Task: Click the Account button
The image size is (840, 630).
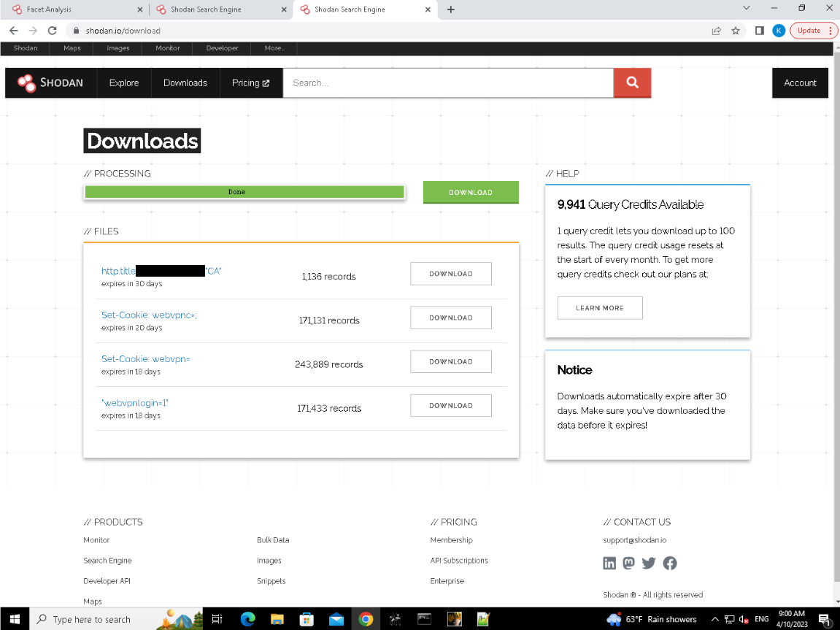Action: click(800, 83)
